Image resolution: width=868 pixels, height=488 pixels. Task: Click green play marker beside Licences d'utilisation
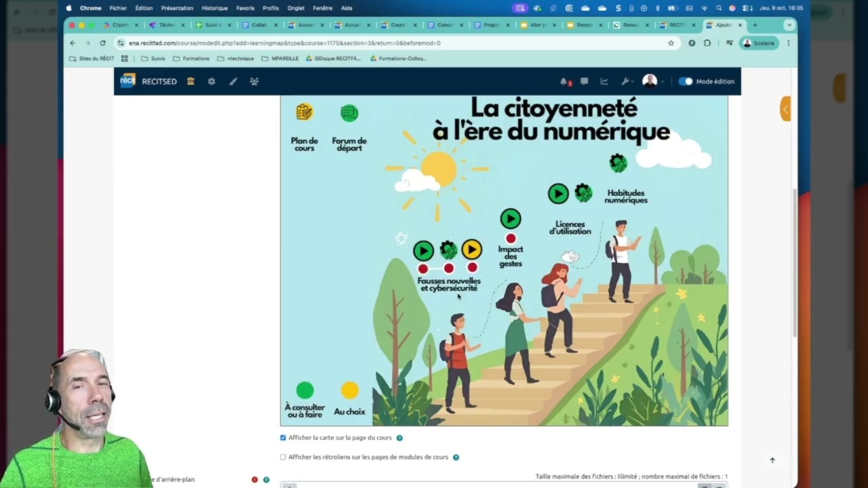coord(558,194)
